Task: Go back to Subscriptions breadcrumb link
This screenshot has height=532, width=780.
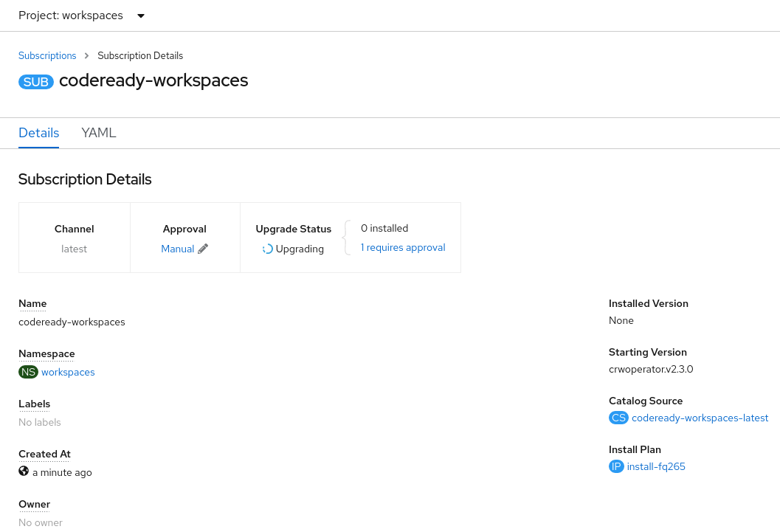Action: (x=47, y=55)
